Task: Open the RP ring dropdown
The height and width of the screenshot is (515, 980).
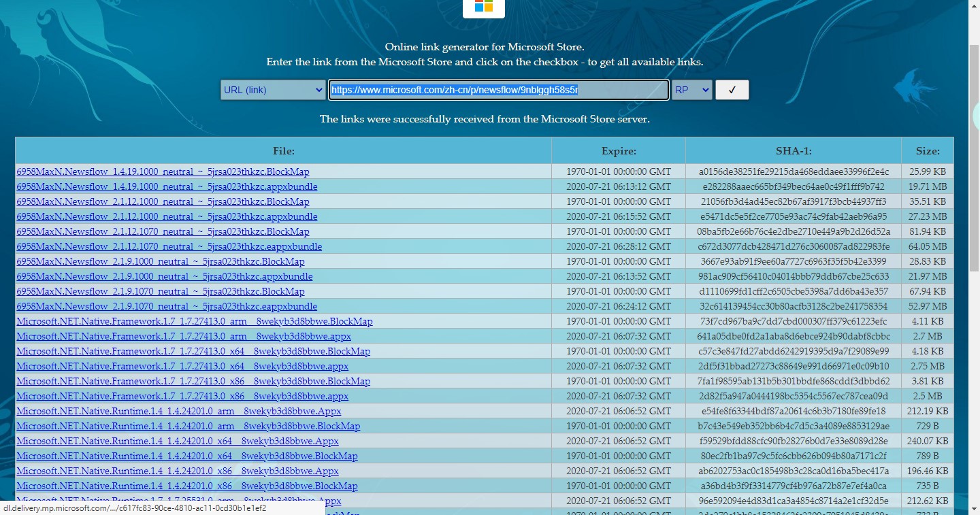Action: tap(691, 90)
